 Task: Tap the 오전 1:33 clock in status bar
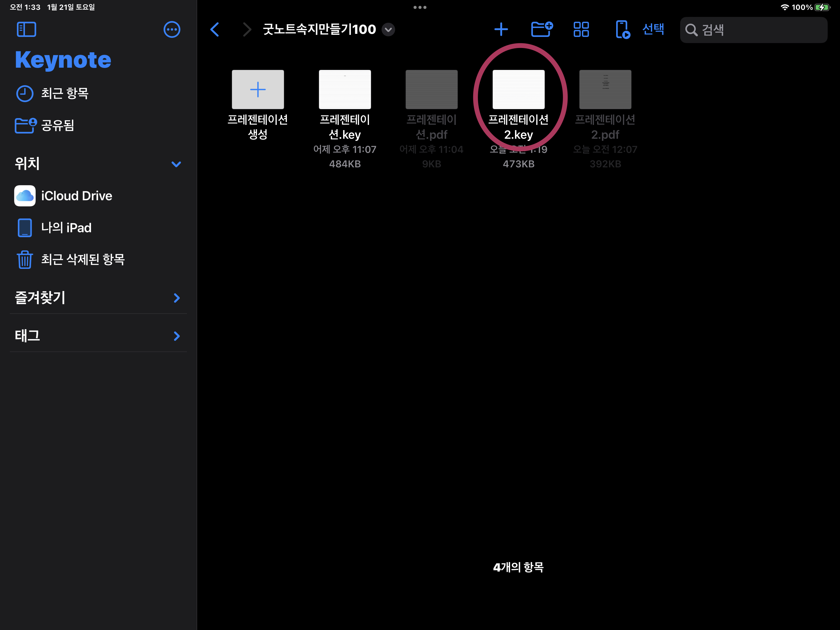click(x=25, y=7)
